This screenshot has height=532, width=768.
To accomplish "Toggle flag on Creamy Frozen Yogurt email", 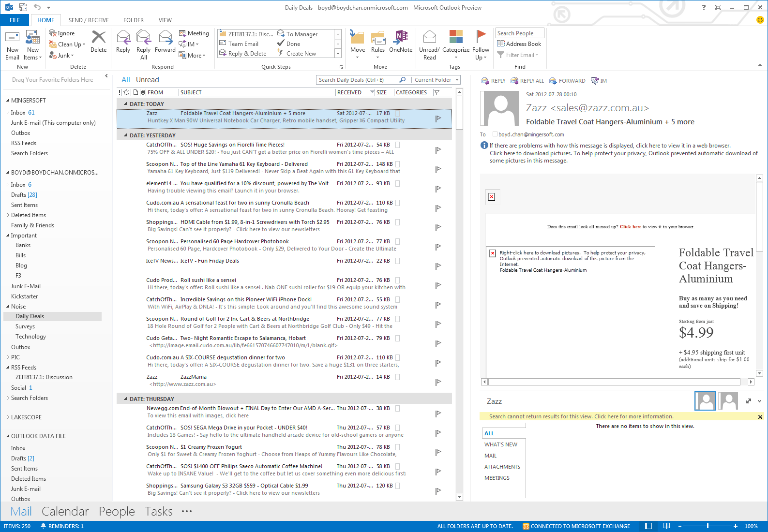I will tap(438, 452).
